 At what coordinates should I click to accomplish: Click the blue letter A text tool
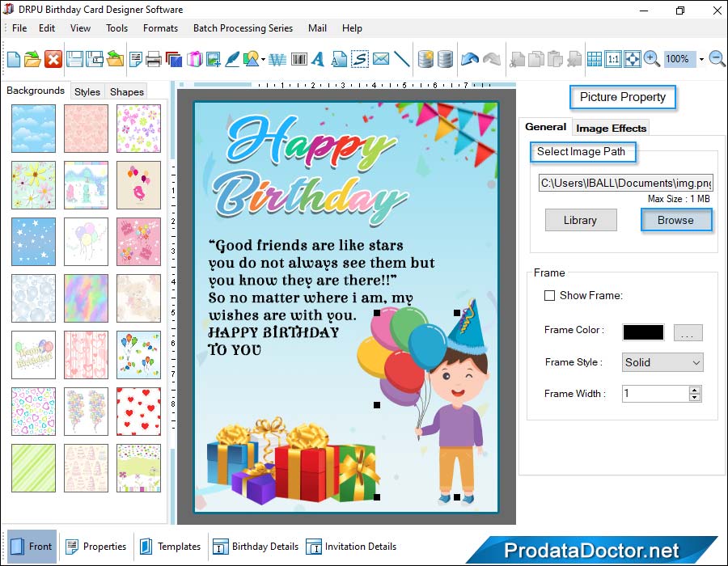pyautogui.click(x=318, y=59)
